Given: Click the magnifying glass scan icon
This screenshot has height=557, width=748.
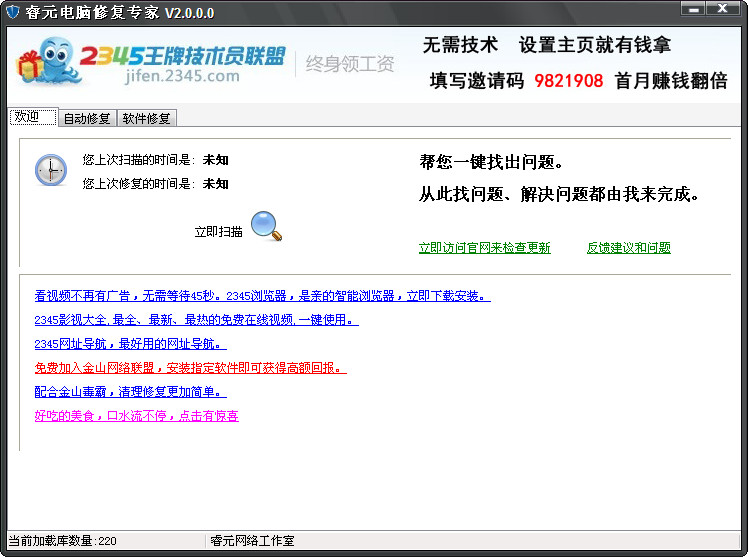Looking at the screenshot, I should click(x=266, y=226).
